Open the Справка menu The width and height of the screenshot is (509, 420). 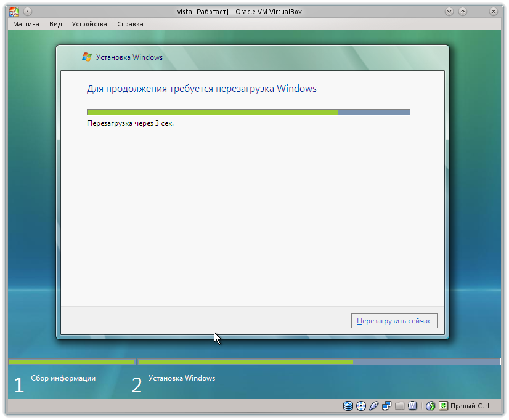130,24
